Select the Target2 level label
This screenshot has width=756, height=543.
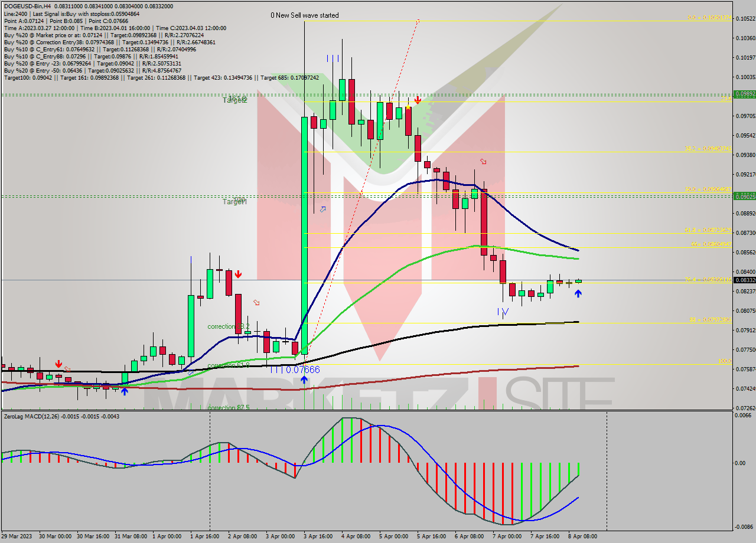click(234, 100)
